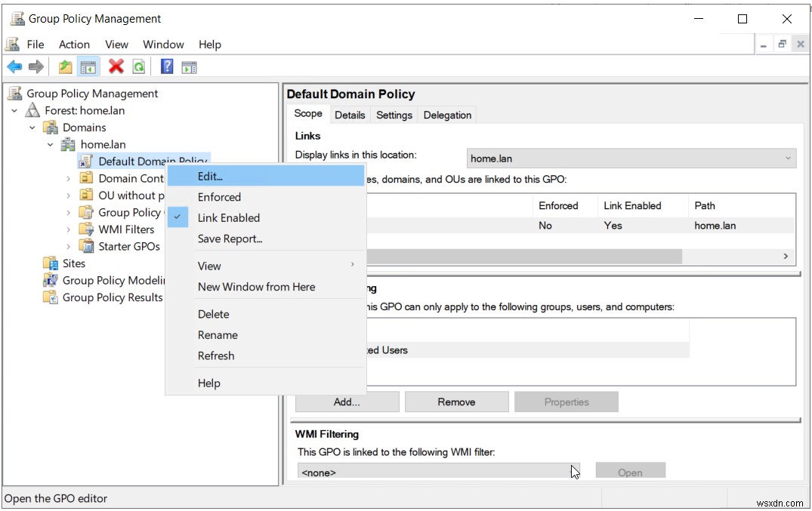This screenshot has width=812, height=511.
Task: Expand the WMI Filters node
Action: click(67, 229)
